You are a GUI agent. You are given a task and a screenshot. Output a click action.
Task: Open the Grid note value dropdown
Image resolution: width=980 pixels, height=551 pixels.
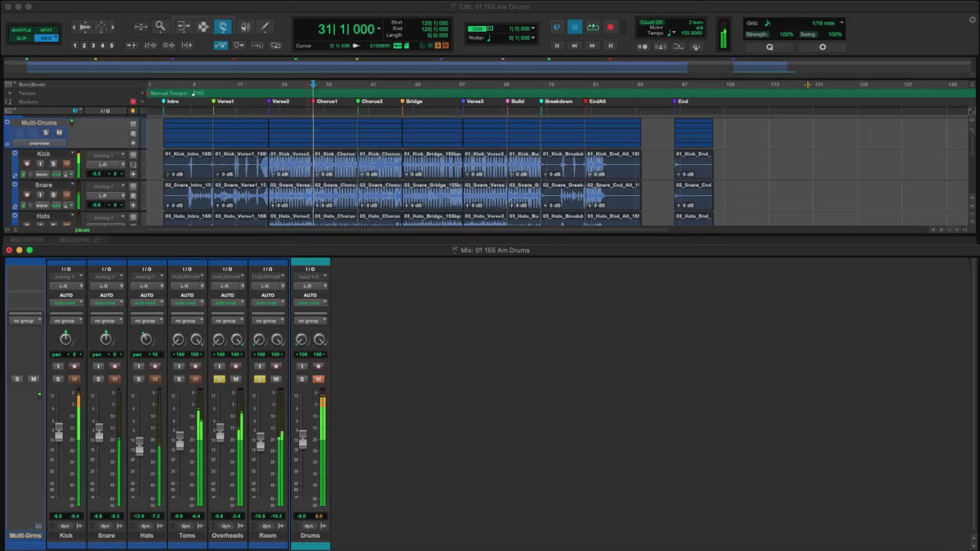coord(842,23)
